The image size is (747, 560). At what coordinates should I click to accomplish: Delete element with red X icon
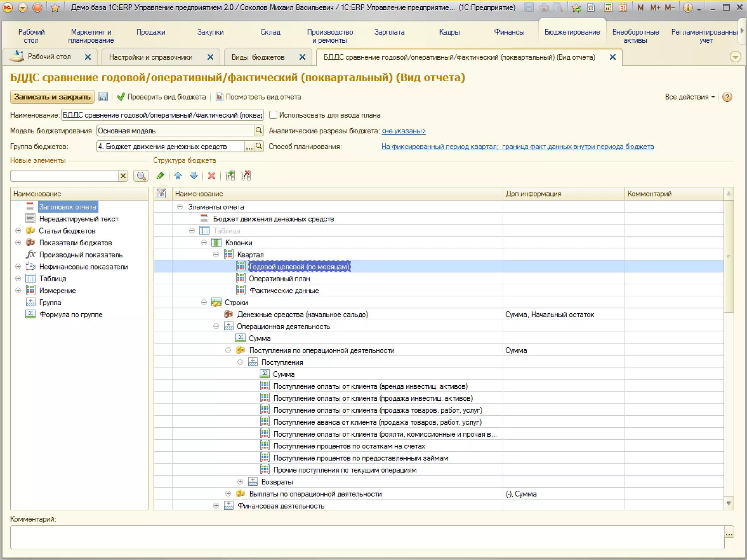[212, 176]
